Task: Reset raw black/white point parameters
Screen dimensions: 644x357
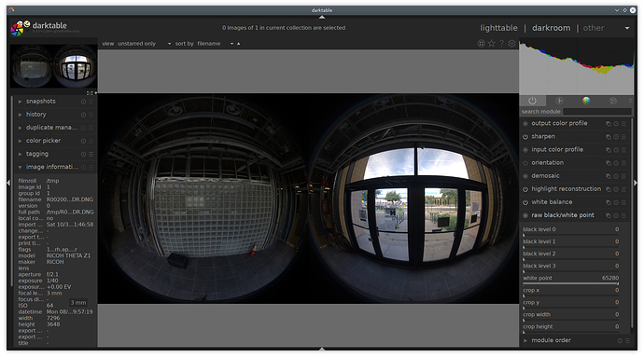Action: click(x=616, y=215)
